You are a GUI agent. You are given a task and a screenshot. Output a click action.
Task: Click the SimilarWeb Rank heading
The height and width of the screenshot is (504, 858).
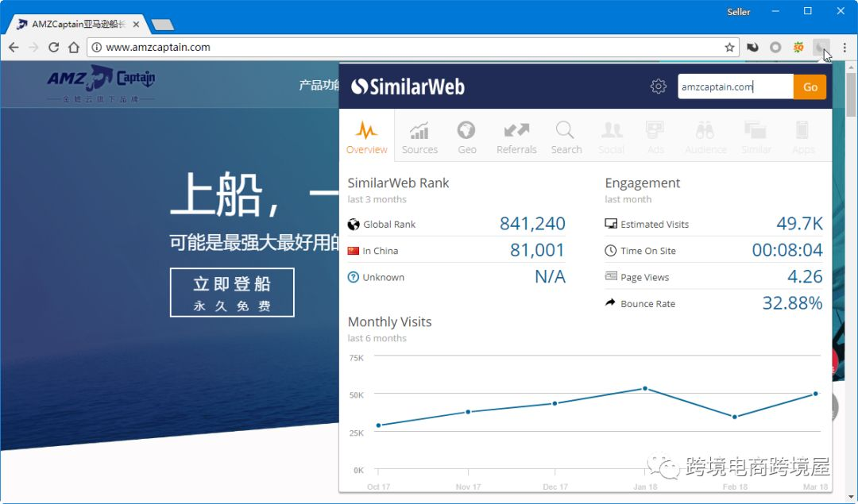(x=398, y=183)
